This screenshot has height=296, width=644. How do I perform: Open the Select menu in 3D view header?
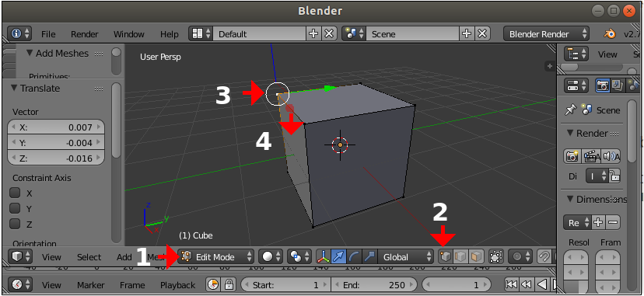[89, 257]
